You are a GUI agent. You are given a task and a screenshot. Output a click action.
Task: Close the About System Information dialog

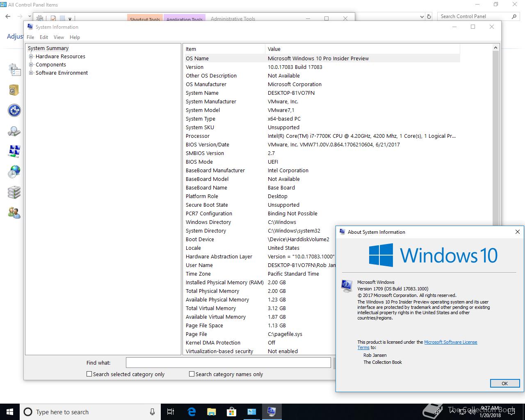[x=517, y=232]
